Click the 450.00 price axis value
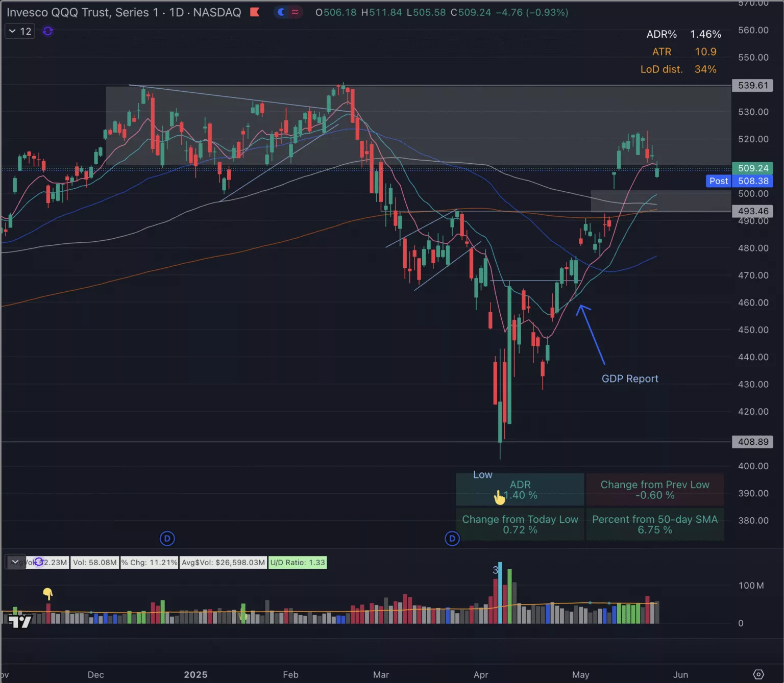The width and height of the screenshot is (784, 683). (753, 330)
